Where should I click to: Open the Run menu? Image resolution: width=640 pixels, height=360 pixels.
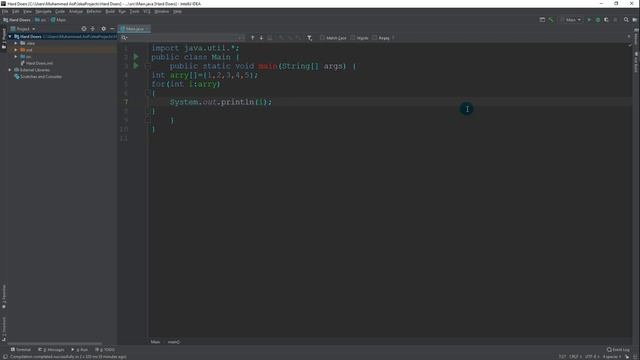click(122, 11)
